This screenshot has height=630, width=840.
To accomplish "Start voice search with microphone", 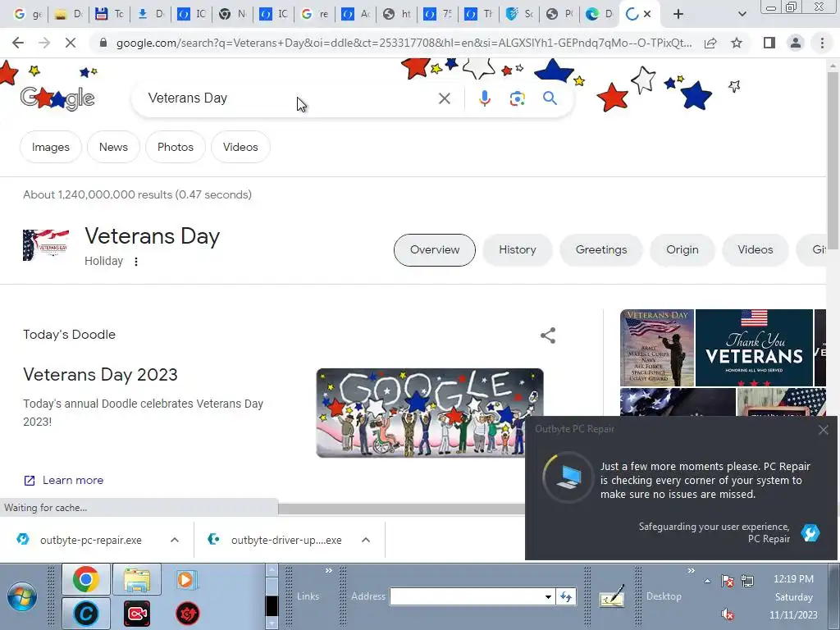I will click(x=484, y=98).
